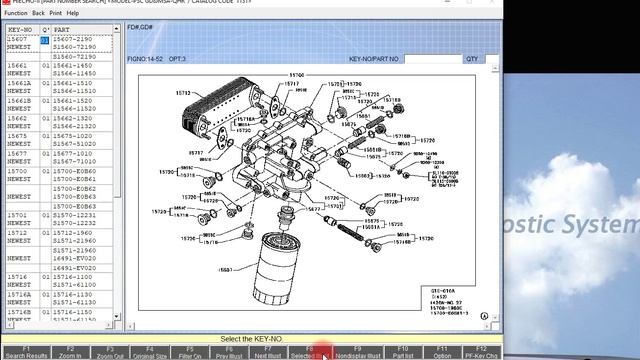The image size is (640, 360).
Task: Click F10 Part list button
Action: [x=403, y=352]
